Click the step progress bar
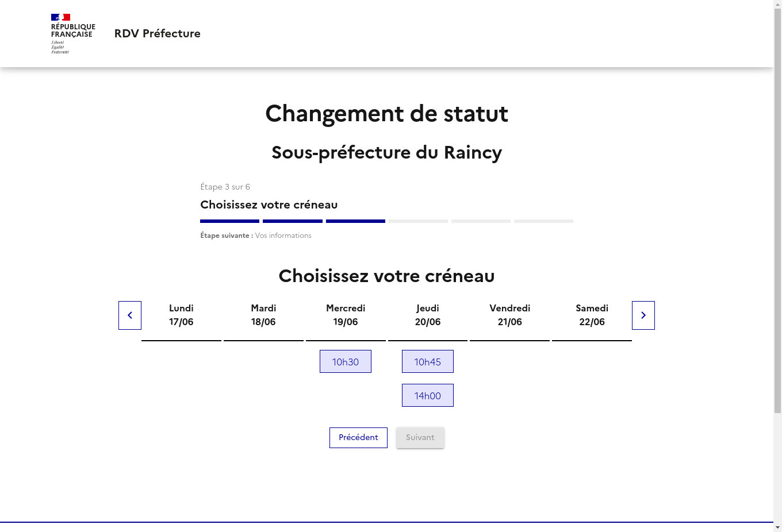 click(x=386, y=221)
